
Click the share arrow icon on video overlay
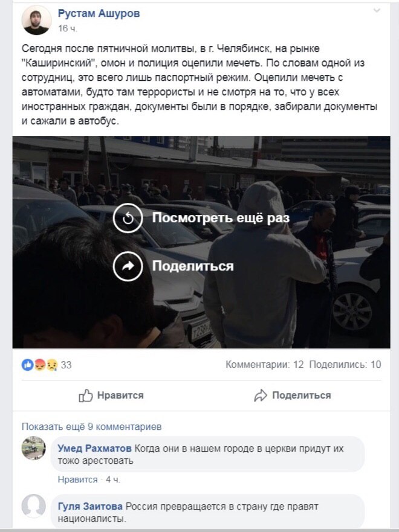click(x=128, y=266)
